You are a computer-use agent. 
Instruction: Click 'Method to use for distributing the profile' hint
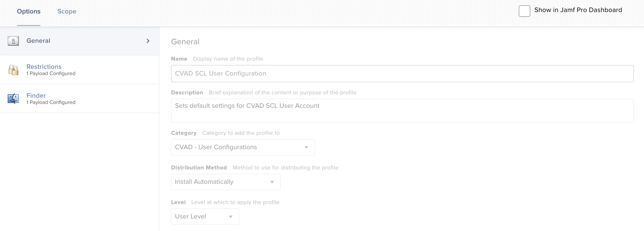coord(285,168)
